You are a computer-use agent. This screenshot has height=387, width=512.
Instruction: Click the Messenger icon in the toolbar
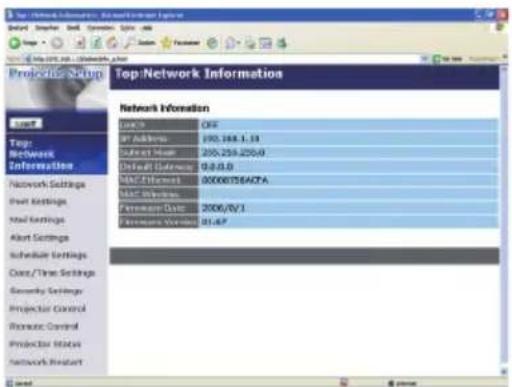[282, 43]
